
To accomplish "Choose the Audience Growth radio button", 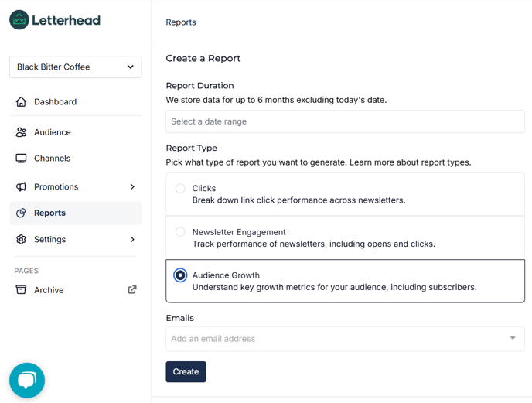I will [x=180, y=275].
